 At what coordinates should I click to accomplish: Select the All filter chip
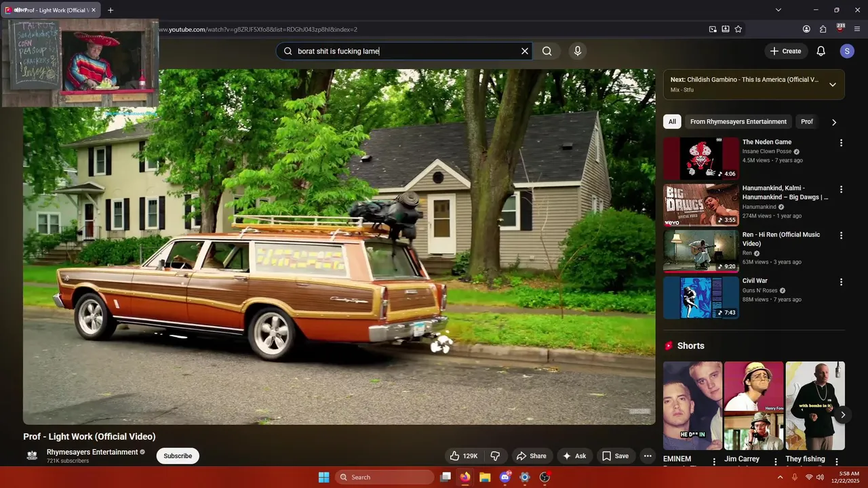coord(672,122)
